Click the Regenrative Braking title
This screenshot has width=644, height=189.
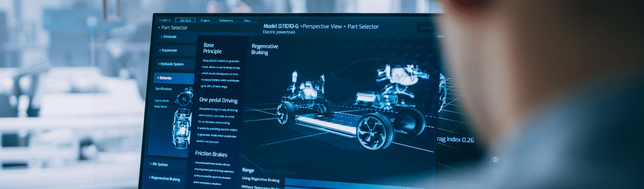(265, 49)
